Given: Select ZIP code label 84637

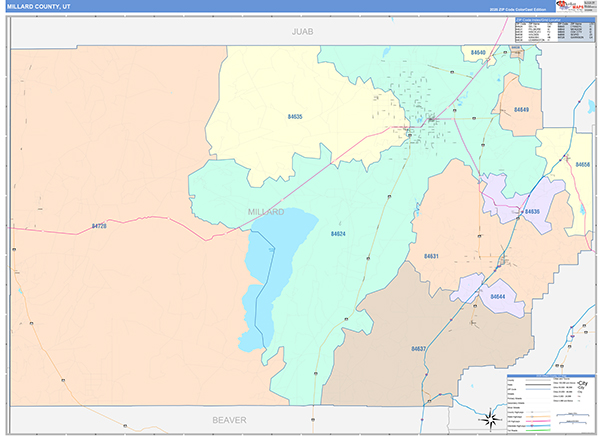Looking at the screenshot, I should [x=419, y=349].
